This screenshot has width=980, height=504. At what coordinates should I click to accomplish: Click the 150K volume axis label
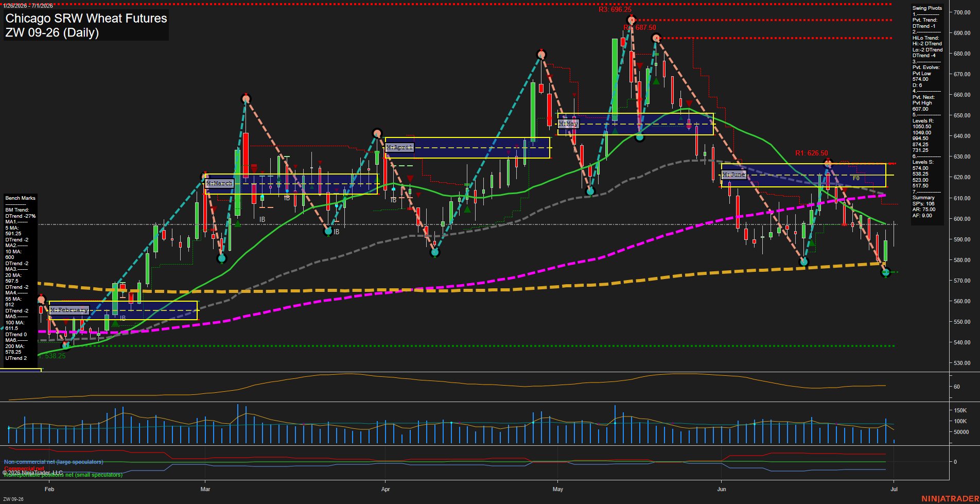pyautogui.click(x=960, y=410)
